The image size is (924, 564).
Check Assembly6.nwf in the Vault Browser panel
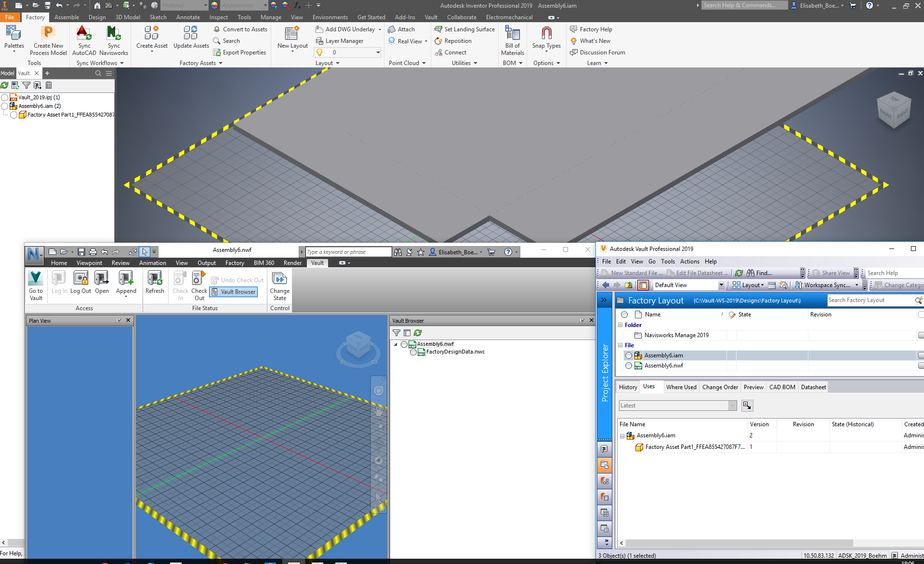(x=404, y=344)
